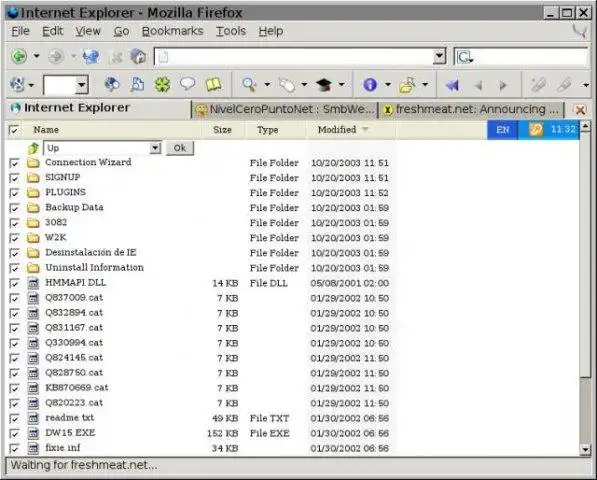Click the search engine icon in search box
The height and width of the screenshot is (480, 597).
point(464,57)
